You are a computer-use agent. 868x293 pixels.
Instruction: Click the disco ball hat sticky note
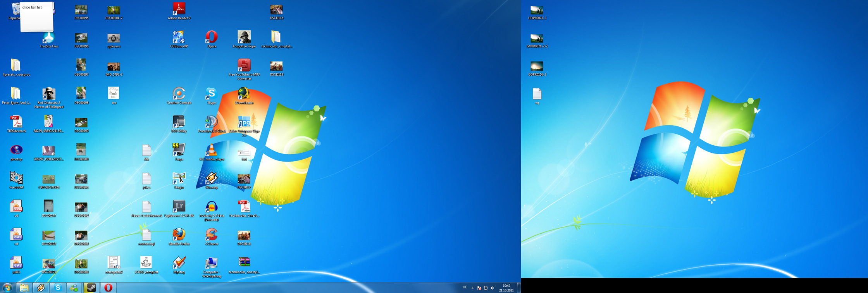37,17
